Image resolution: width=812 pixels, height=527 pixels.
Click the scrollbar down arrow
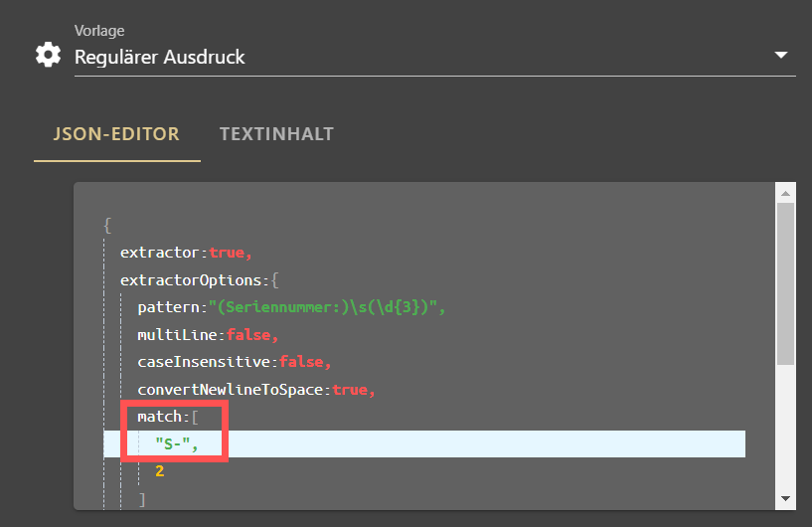tap(785, 498)
